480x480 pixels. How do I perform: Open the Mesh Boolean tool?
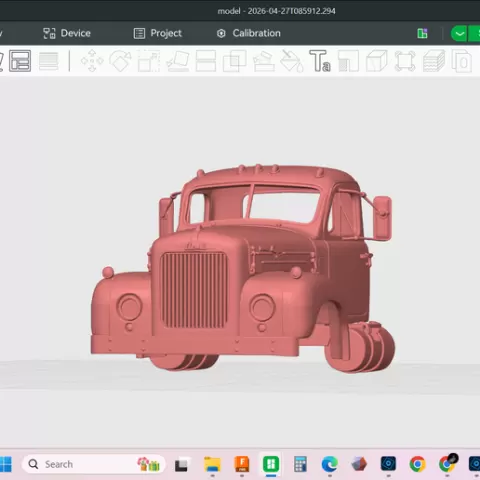pos(235,61)
